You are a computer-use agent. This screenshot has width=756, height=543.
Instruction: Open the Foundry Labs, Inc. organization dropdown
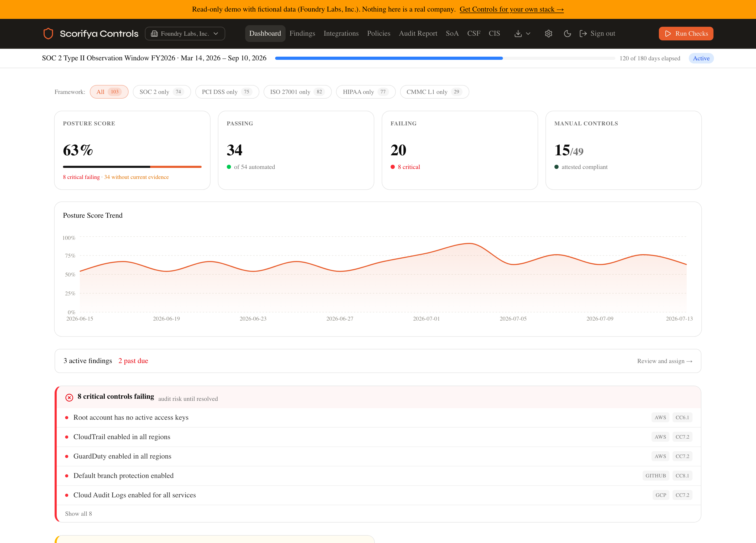tap(185, 34)
